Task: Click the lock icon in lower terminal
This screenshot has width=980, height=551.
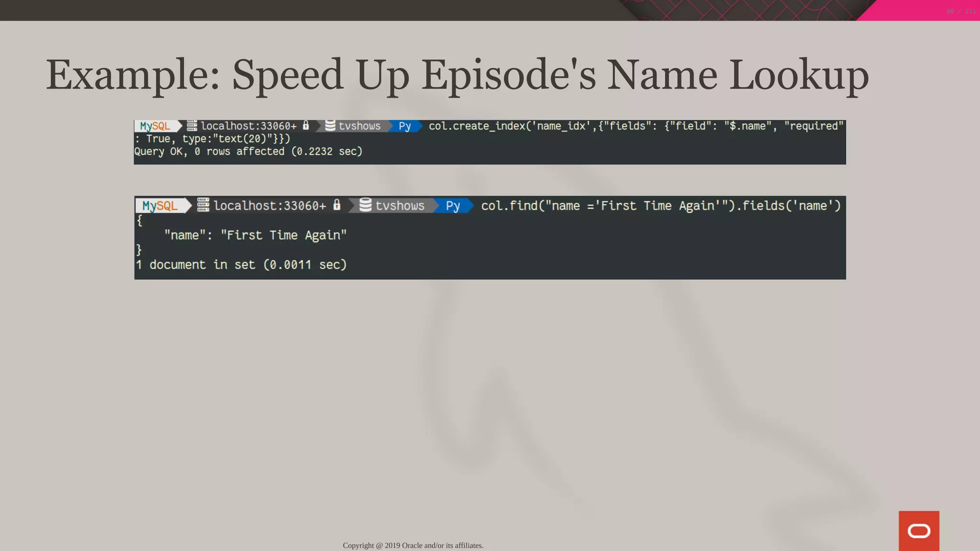Action: point(337,205)
